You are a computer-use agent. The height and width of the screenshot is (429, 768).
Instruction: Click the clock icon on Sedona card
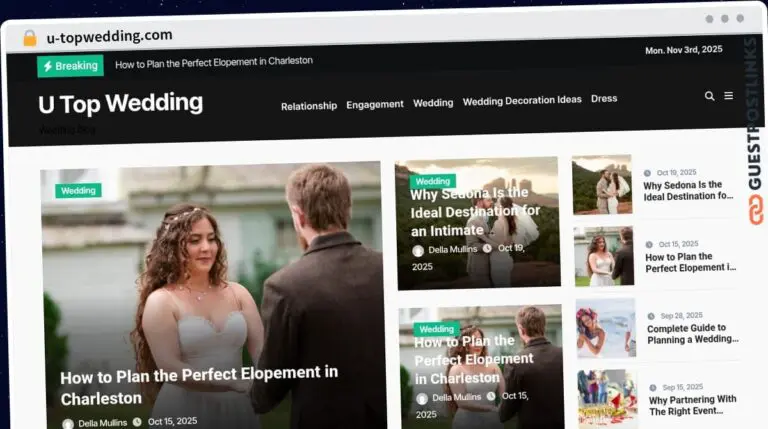click(x=487, y=249)
